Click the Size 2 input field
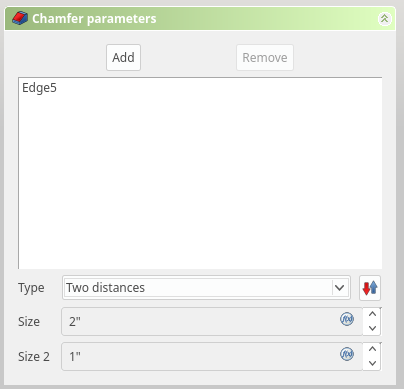This screenshot has width=404, height=389. pyautogui.click(x=212, y=356)
